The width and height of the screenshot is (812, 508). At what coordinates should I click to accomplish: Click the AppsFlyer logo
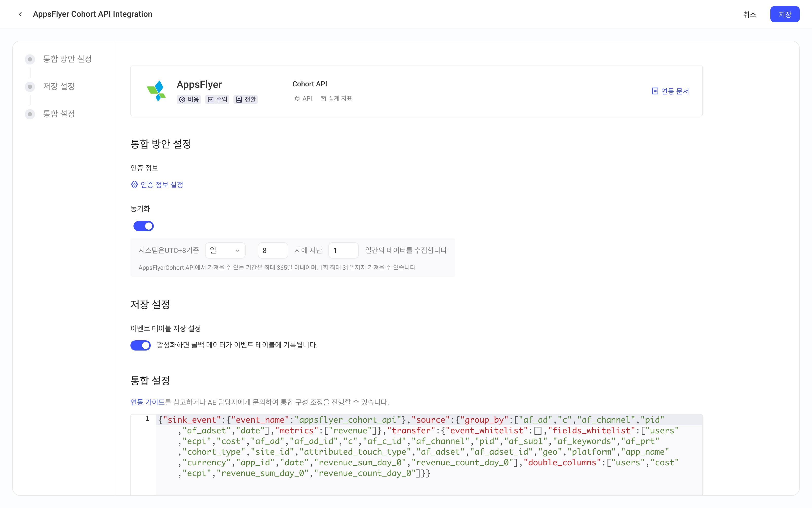(x=156, y=91)
